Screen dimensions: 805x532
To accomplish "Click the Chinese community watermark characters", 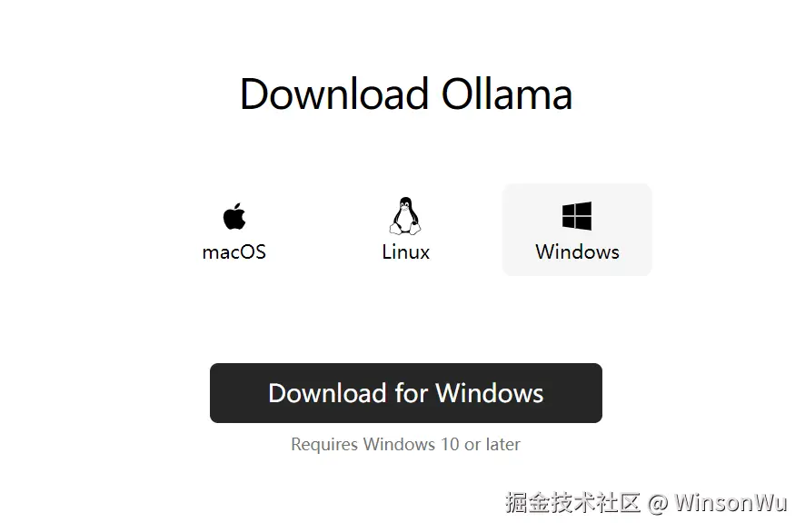I will (572, 503).
